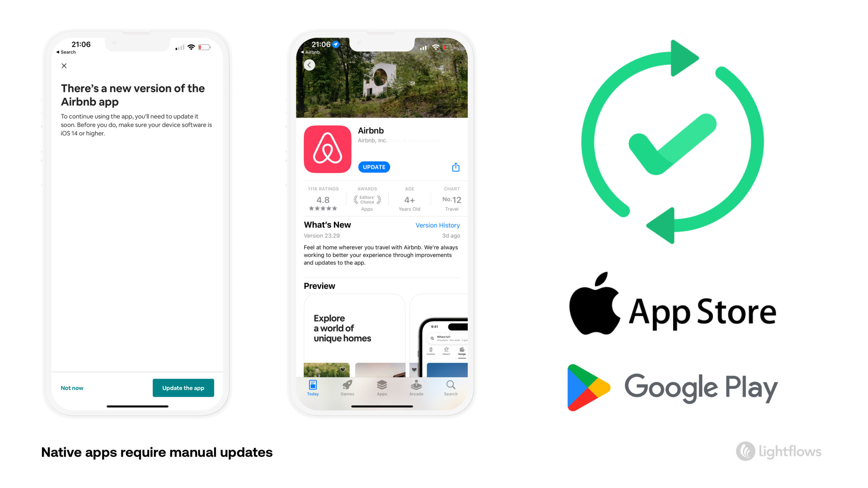
Task: Tap the share icon on Airbnb listing
Action: (455, 167)
